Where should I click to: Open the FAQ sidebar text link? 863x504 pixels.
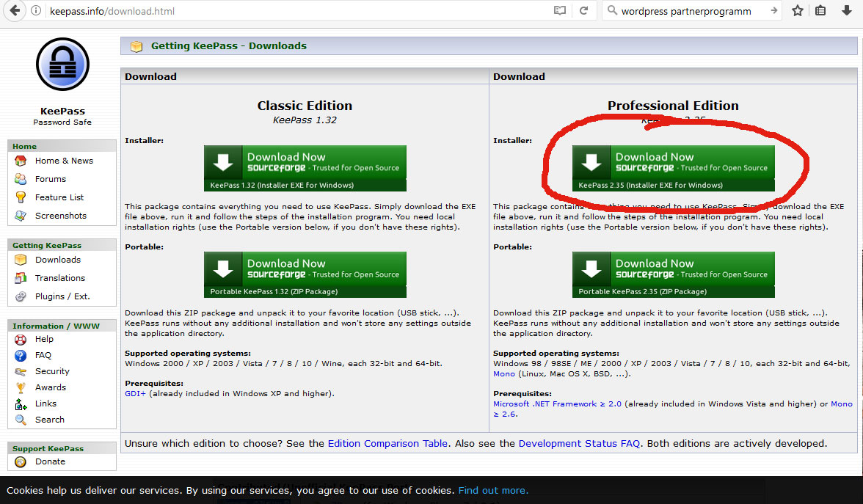coord(43,355)
